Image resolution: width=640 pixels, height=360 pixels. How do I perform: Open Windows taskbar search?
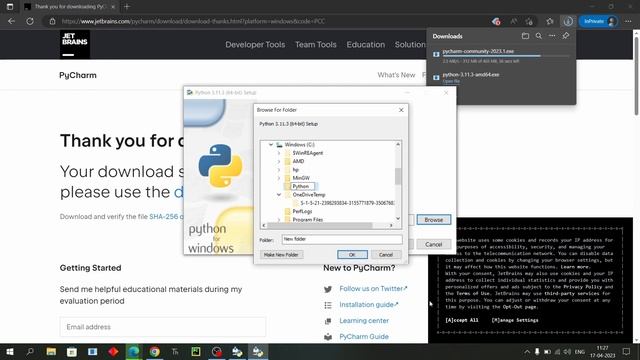tap(30, 351)
